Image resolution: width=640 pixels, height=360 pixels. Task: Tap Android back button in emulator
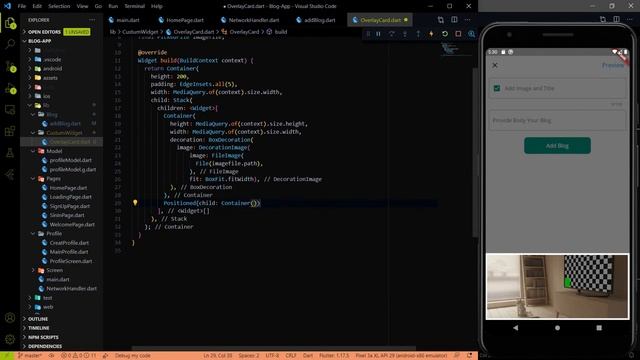[x=516, y=327]
